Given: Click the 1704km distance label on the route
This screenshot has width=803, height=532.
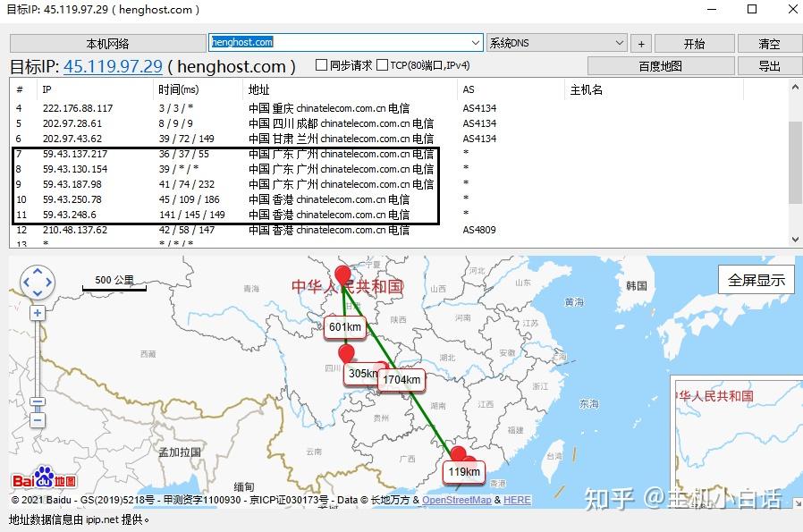Looking at the screenshot, I should [401, 380].
